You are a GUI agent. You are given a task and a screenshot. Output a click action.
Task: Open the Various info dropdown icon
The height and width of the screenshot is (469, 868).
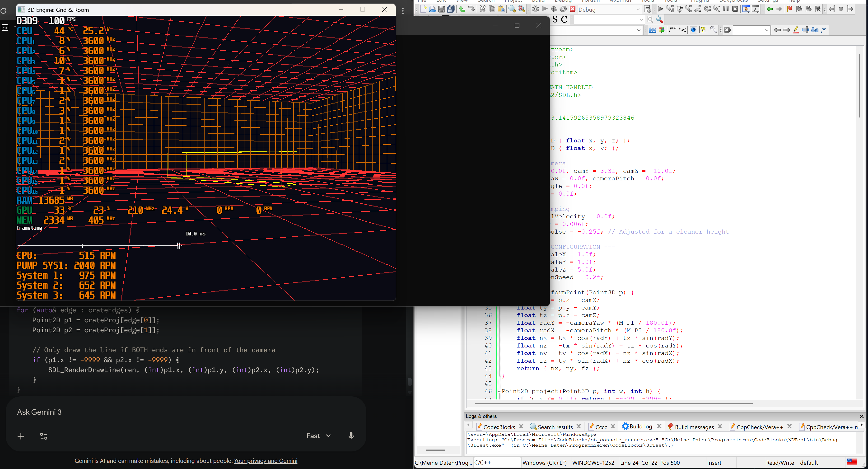pos(756,9)
